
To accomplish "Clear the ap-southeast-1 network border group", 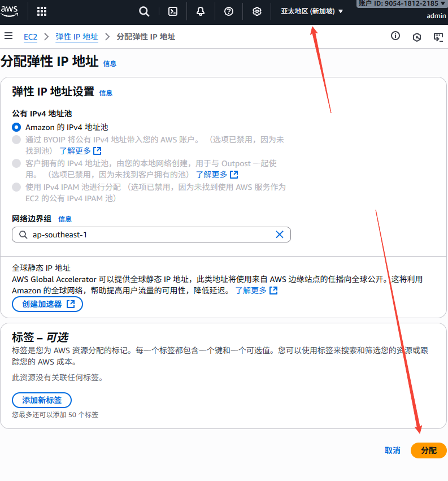I will click(x=279, y=235).
